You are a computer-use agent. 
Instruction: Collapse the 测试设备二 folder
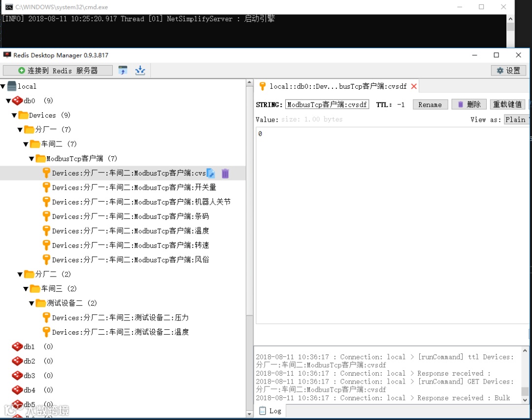tap(32, 303)
